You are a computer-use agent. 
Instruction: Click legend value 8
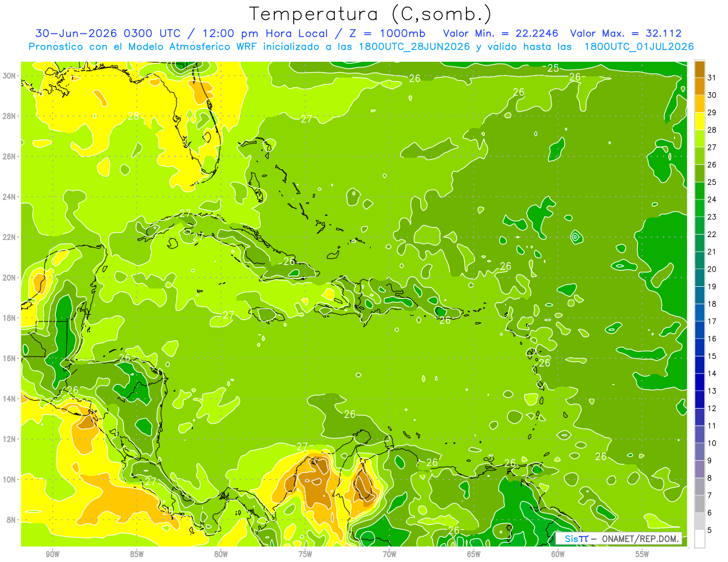[710, 478]
